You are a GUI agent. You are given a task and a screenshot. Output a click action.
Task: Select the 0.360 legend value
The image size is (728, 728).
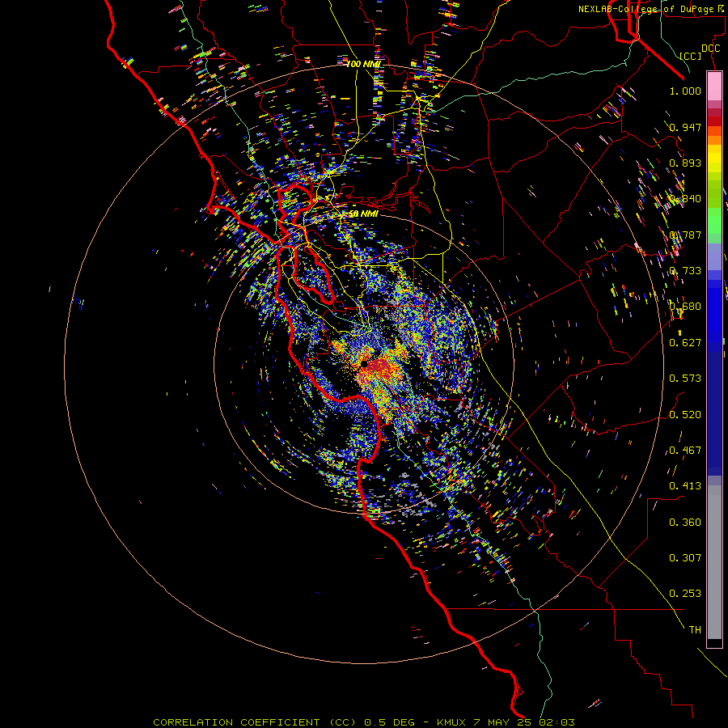[685, 523]
